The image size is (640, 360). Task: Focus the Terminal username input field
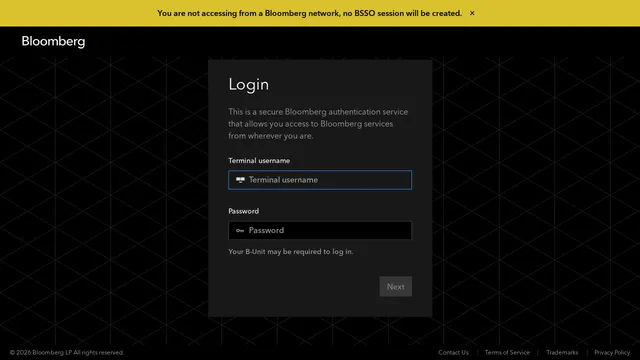pos(320,180)
